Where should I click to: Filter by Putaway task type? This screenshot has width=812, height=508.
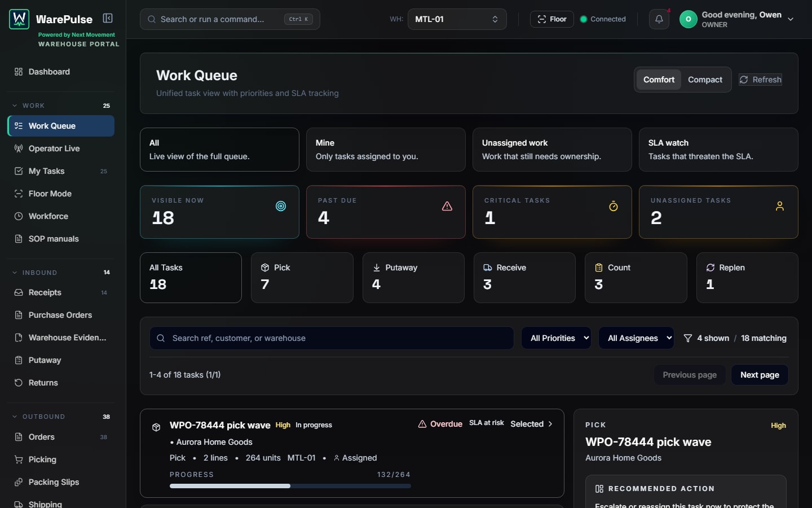[413, 278]
